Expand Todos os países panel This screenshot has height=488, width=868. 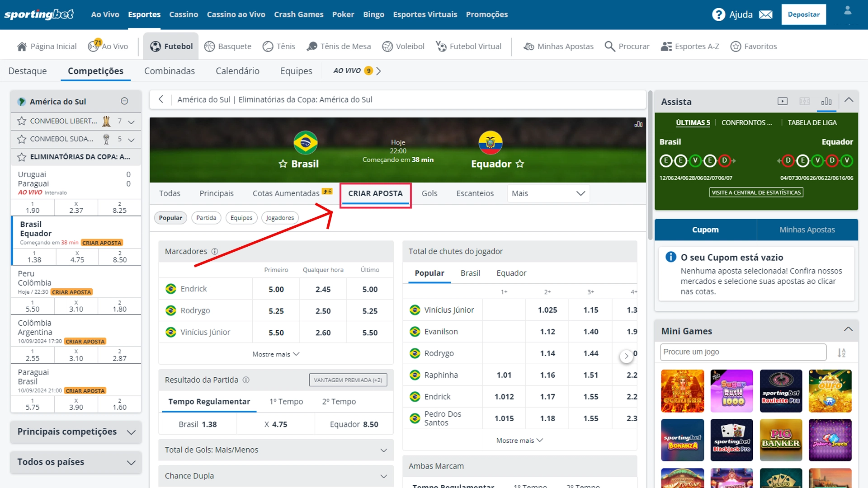click(76, 462)
